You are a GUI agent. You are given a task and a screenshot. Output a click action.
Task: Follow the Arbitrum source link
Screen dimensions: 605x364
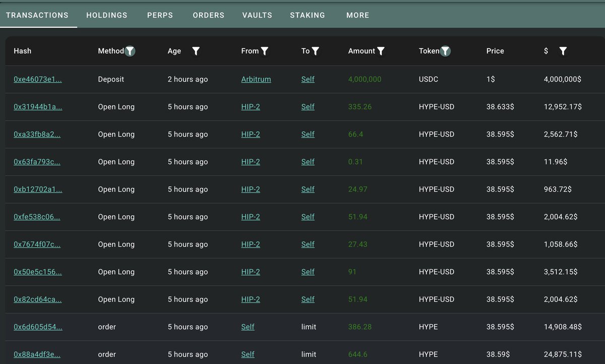(256, 79)
